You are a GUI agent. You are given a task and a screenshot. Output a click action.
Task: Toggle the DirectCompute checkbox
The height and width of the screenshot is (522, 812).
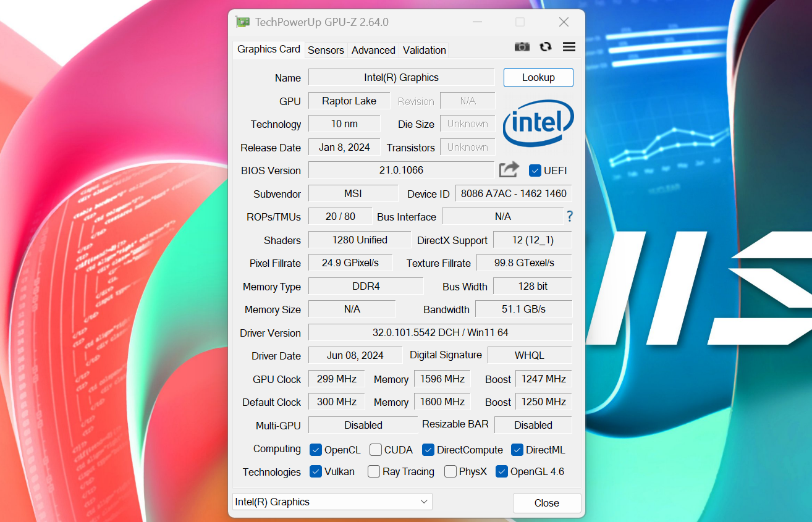click(428, 450)
